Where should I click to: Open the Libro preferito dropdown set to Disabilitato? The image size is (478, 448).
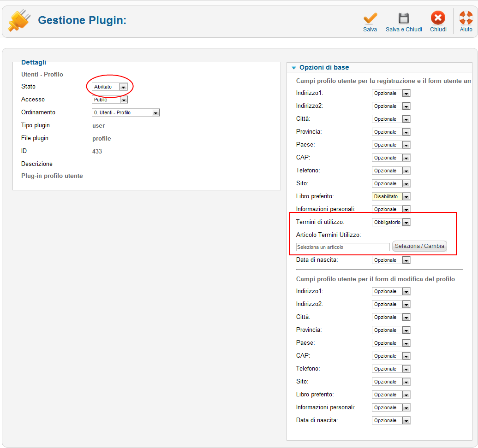tap(391, 196)
